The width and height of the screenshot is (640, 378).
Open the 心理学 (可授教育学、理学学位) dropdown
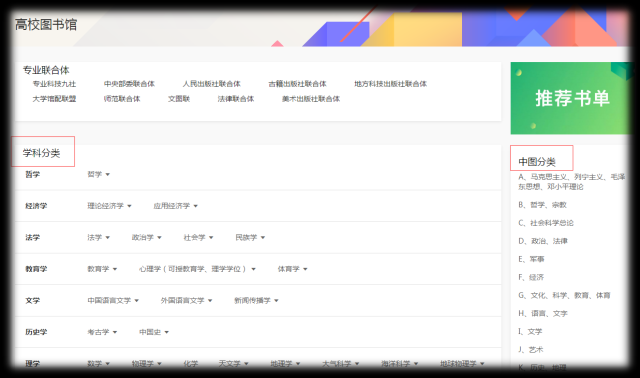pyautogui.click(x=197, y=269)
